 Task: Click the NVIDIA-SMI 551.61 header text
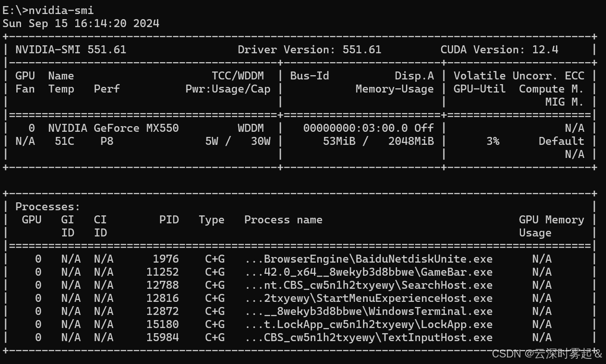71,50
